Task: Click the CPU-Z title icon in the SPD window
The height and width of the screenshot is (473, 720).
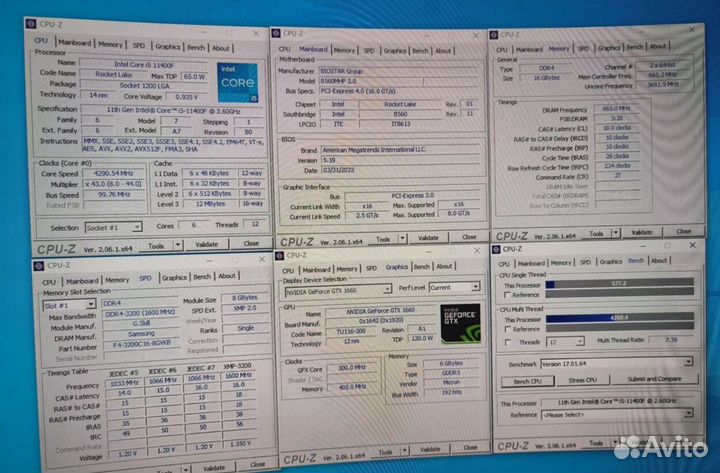Action: pyautogui.click(x=39, y=266)
